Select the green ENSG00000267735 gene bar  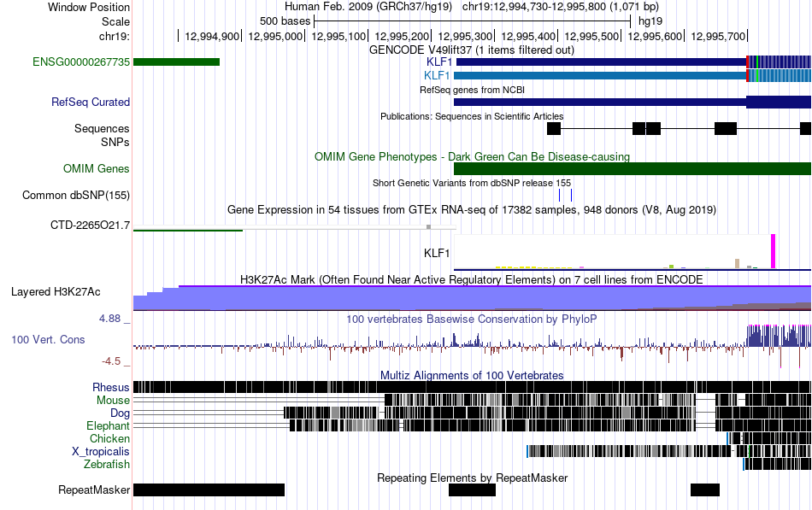tap(177, 62)
